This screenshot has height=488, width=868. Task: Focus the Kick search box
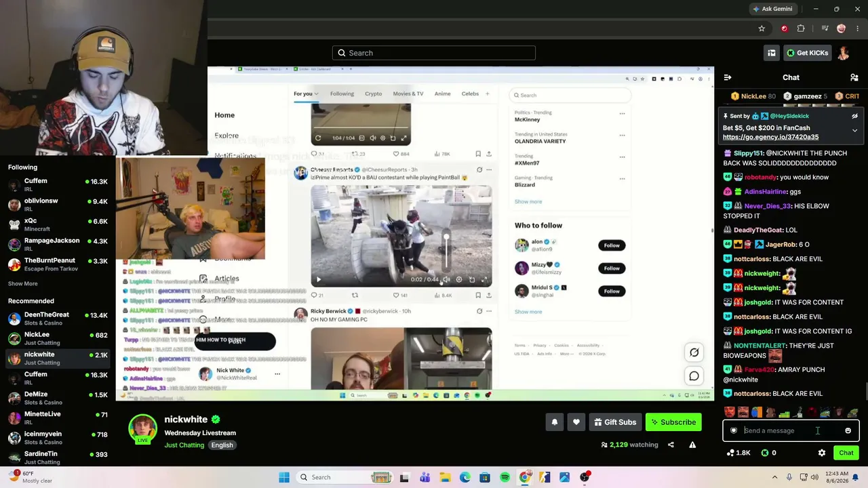(434, 53)
